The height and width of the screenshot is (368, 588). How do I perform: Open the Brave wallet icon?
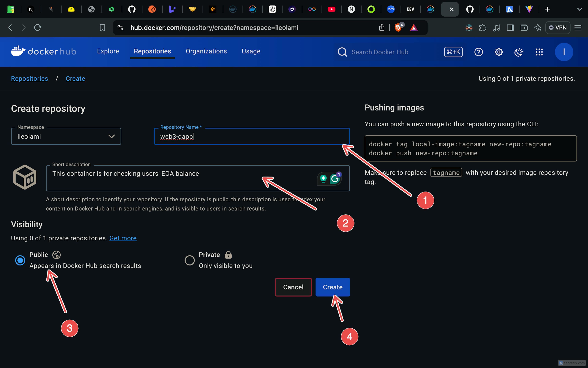click(524, 27)
